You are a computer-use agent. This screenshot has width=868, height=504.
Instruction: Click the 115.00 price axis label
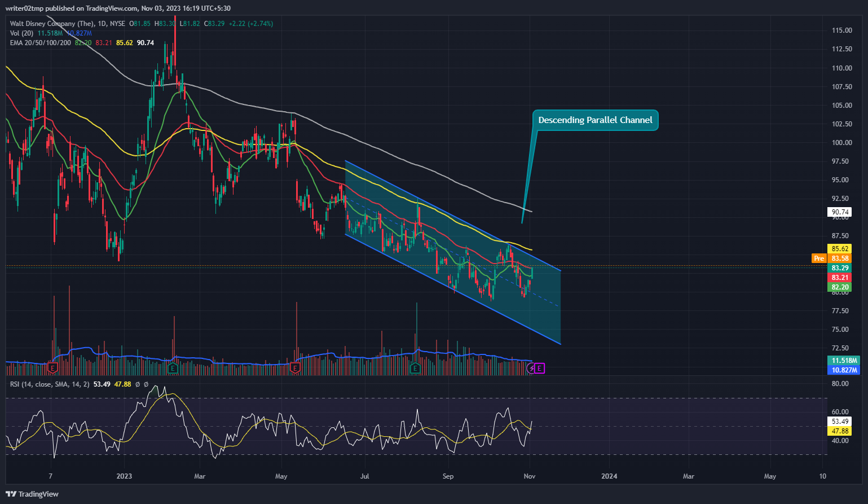tap(841, 30)
